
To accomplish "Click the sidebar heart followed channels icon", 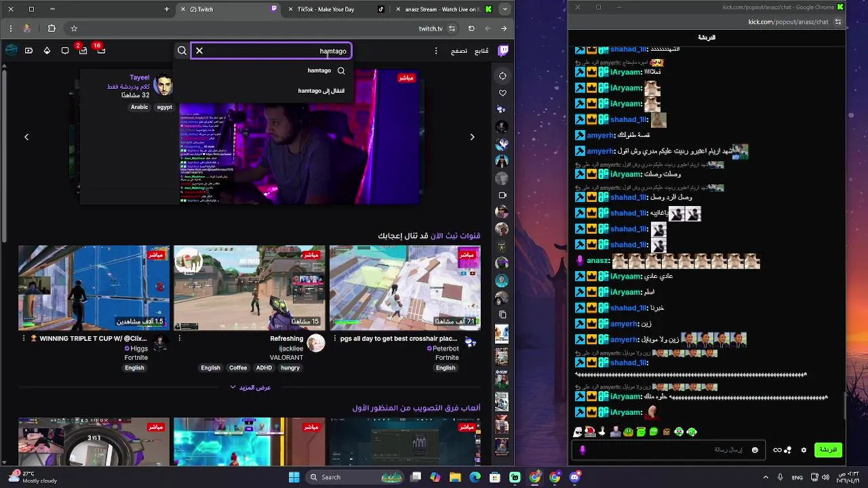I will 502,93.
